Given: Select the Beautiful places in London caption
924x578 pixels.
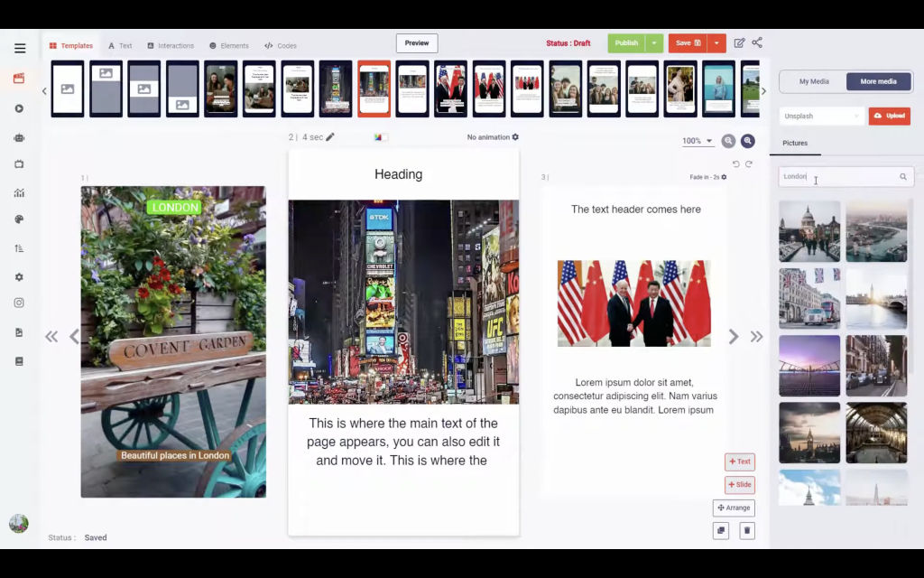Looking at the screenshot, I should (x=175, y=455).
